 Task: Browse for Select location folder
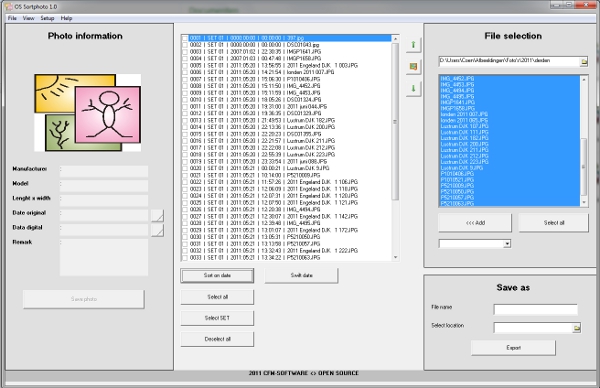tap(576, 328)
